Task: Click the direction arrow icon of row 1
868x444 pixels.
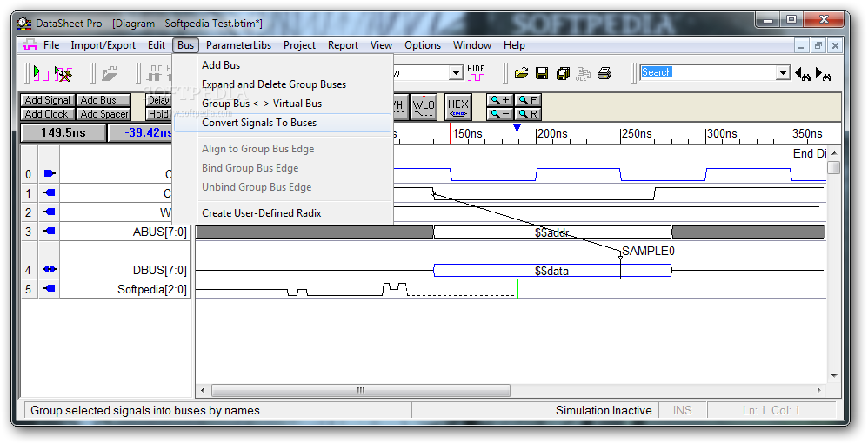Action: 50,193
